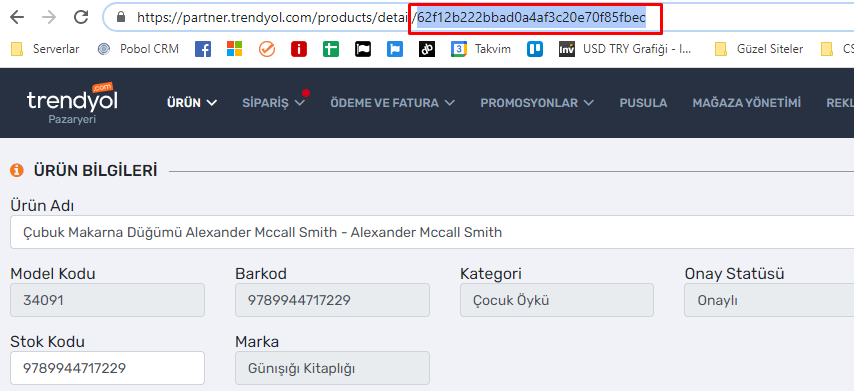
Task: Click the orange info icon beside ÜRÜN BİLGİLERİ
Action: (17, 171)
